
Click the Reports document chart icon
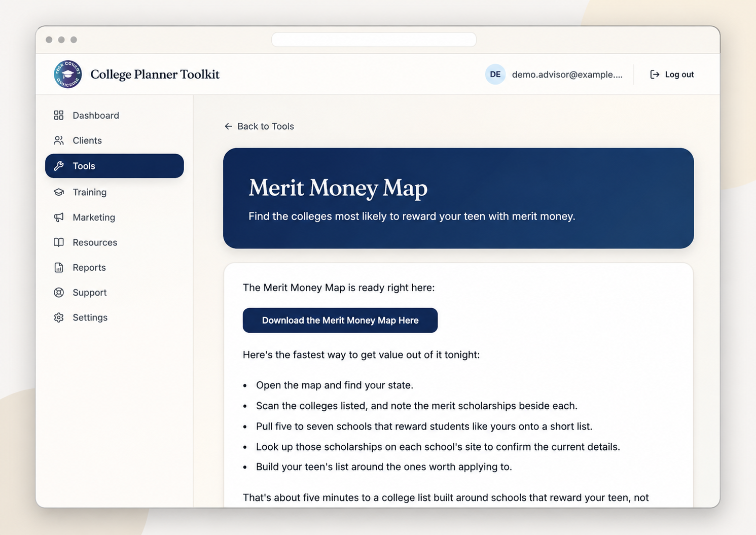point(59,267)
